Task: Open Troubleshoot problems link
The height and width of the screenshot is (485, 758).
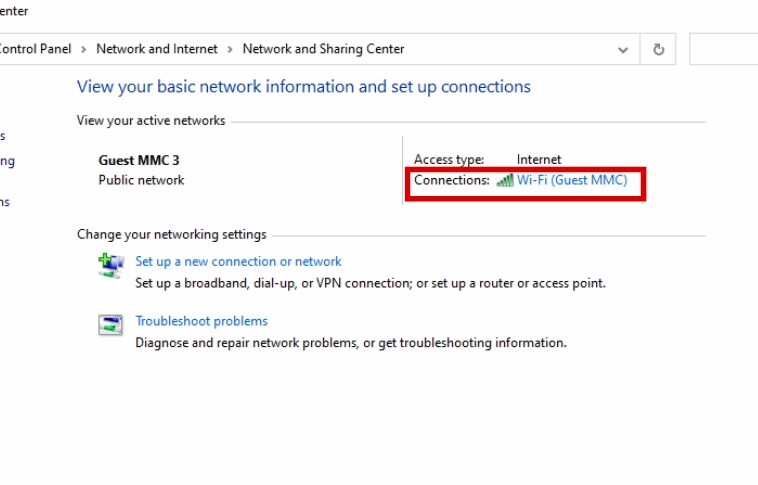Action: pyautogui.click(x=202, y=321)
